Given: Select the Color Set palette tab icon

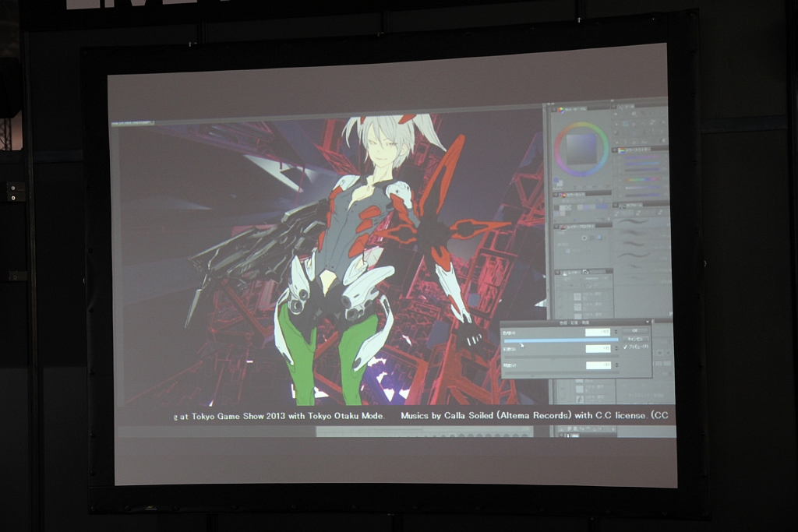Looking at the screenshot, I should 563,194.
